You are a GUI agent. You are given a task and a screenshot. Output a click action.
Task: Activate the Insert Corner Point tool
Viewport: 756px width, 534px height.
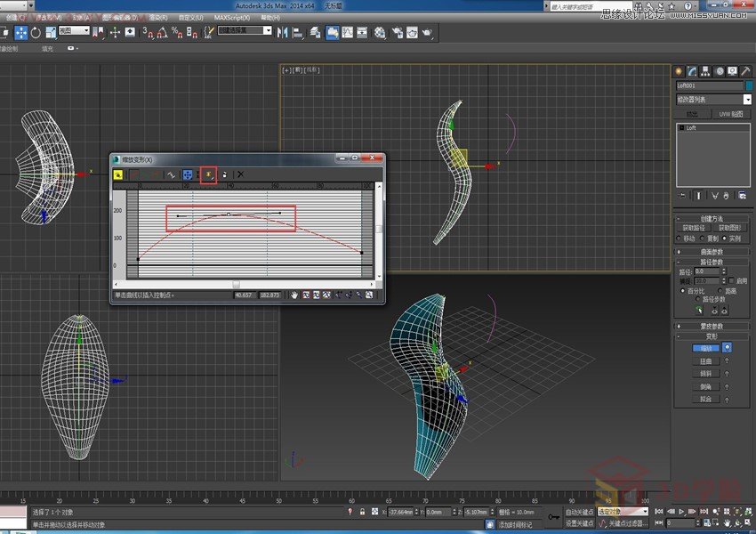pyautogui.click(x=209, y=174)
